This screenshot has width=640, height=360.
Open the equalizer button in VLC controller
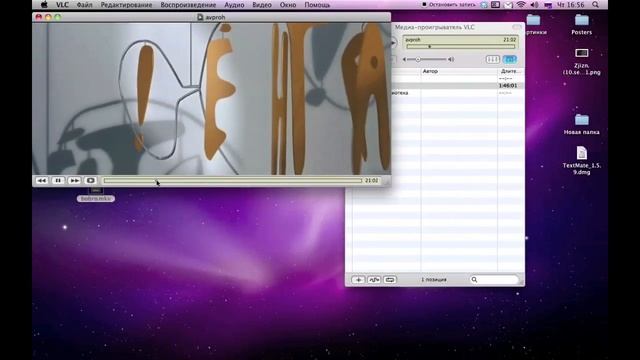click(493, 60)
